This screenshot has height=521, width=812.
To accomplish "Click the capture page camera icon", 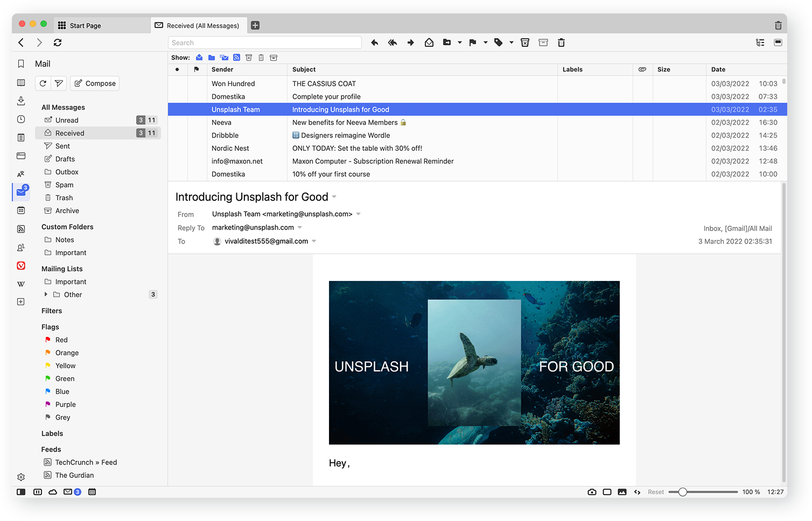I will (x=592, y=492).
